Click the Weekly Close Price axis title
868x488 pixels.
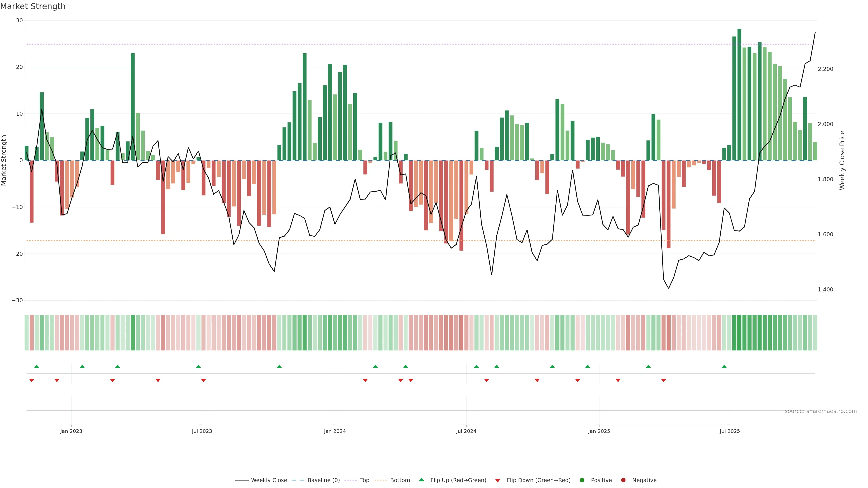tap(842, 160)
